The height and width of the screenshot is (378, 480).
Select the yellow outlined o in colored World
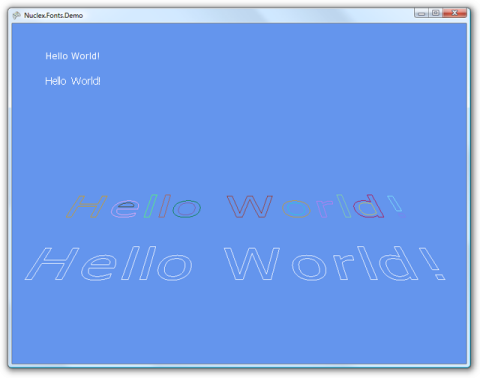point(296,209)
